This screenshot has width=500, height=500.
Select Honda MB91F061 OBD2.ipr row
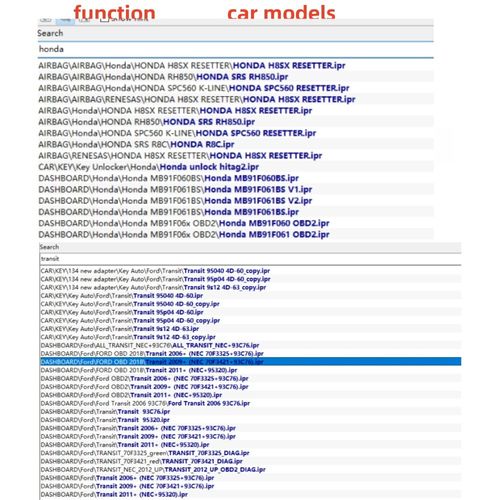pos(236,235)
